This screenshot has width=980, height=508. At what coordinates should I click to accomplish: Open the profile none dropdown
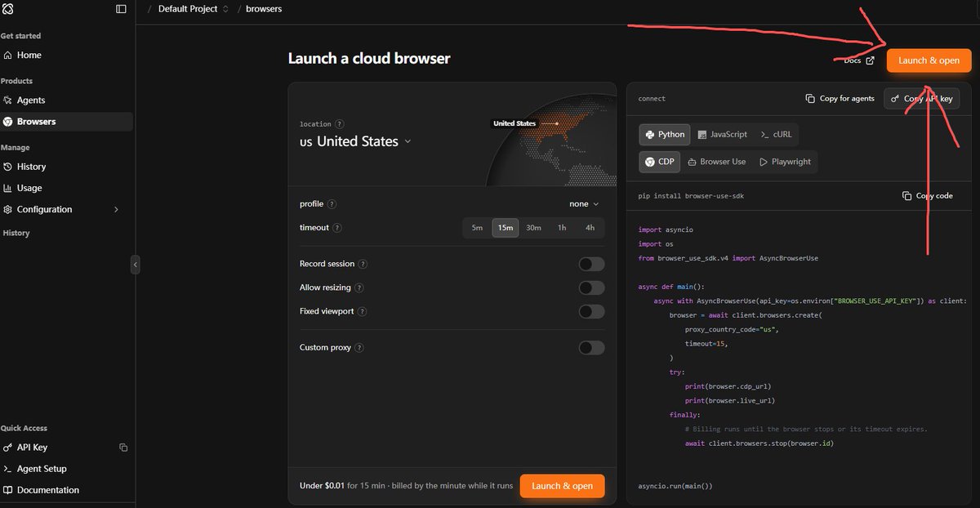(x=584, y=204)
